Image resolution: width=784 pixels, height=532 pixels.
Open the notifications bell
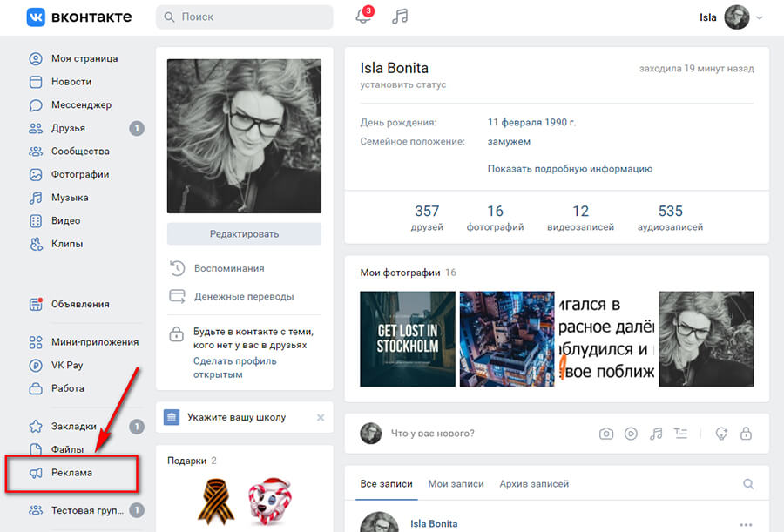pyautogui.click(x=363, y=17)
